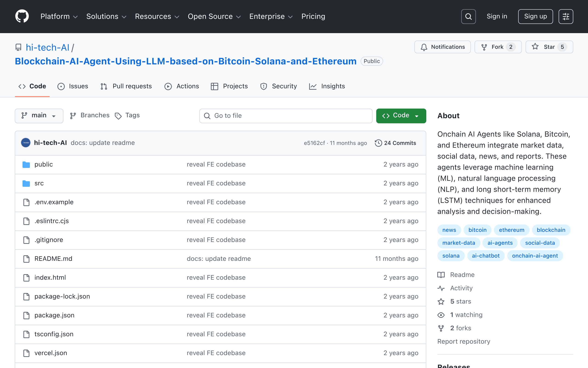Select the onchain-ai-agent topic tag
Image resolution: width=588 pixels, height=368 pixels.
click(x=535, y=256)
